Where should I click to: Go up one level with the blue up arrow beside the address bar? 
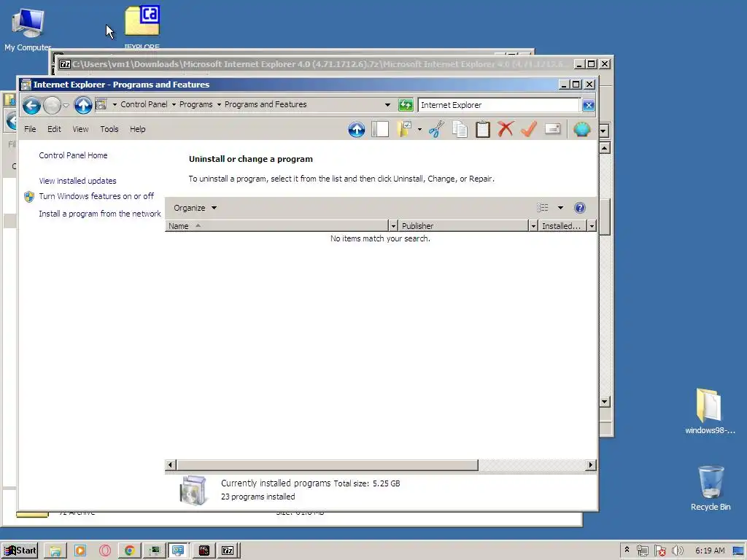[83, 105]
